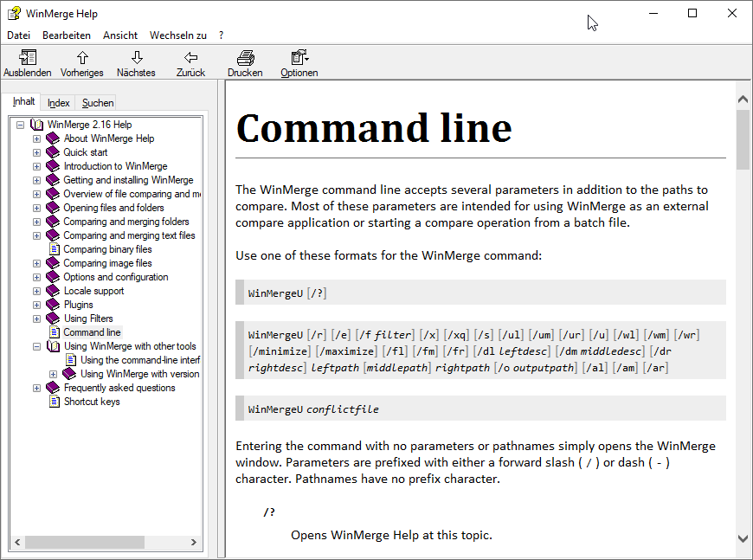Navigate back using Zurück icon
Image resolution: width=753 pixels, height=560 pixels.
point(190,58)
